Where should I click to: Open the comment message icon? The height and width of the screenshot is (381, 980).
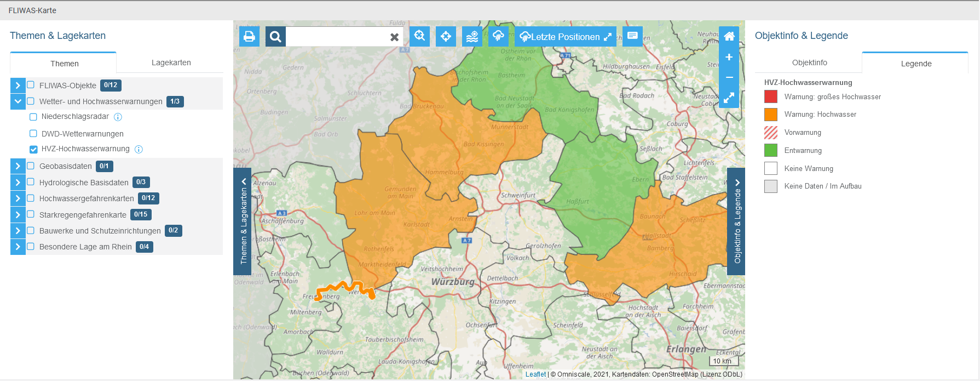tap(632, 36)
